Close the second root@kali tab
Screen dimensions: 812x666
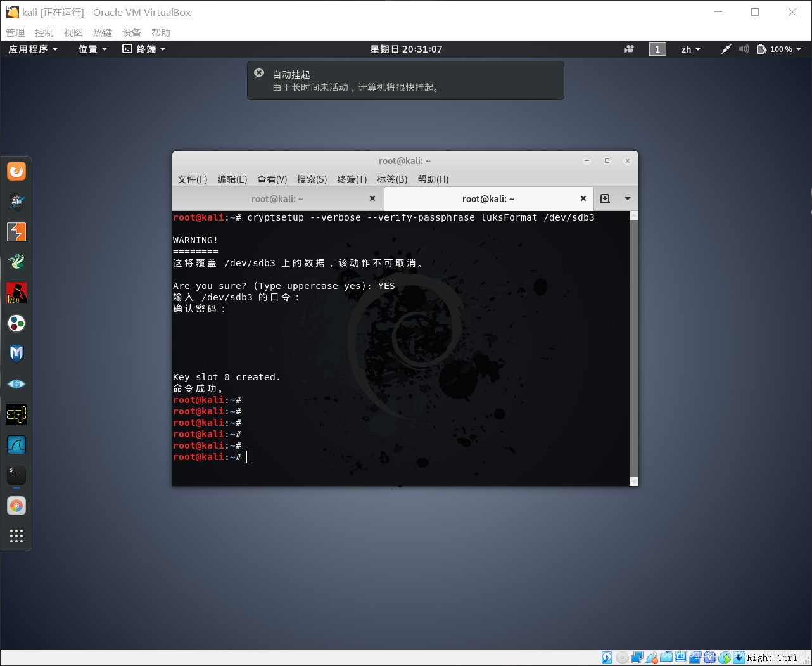(583, 198)
